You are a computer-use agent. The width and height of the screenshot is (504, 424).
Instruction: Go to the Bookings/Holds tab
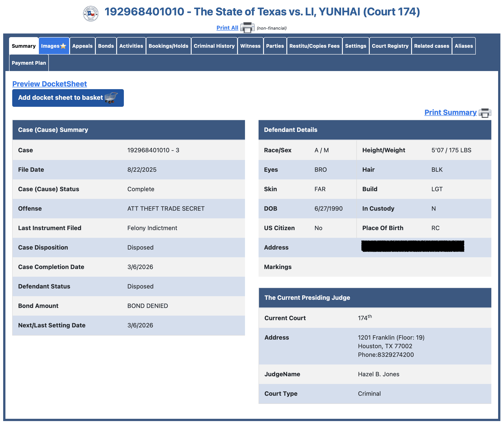click(x=168, y=46)
